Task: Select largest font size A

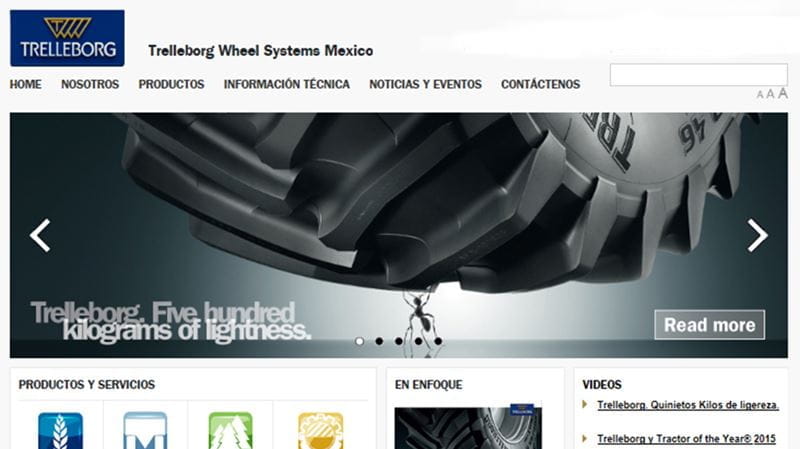Action: 783,93
